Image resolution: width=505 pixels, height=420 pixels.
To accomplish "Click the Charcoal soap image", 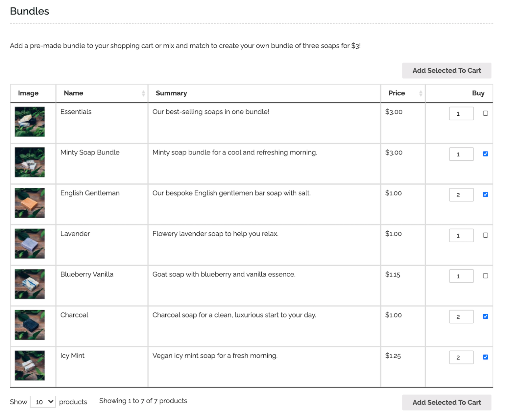I will [x=29, y=325].
